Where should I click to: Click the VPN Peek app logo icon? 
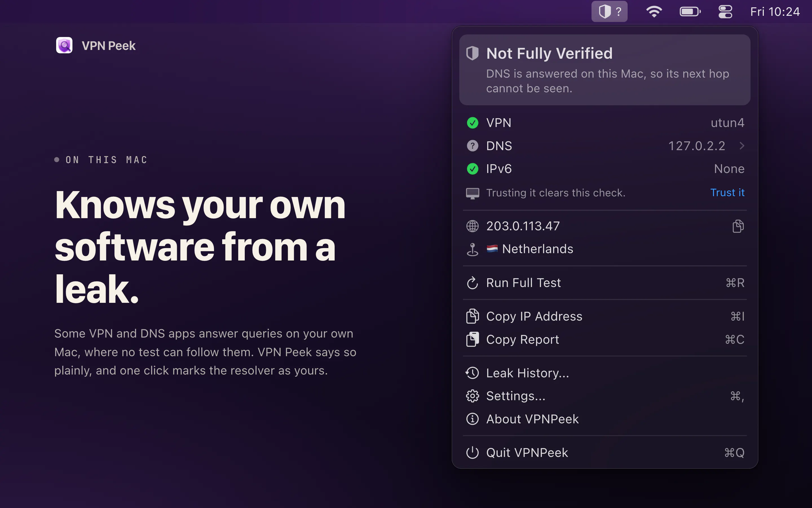[64, 45]
